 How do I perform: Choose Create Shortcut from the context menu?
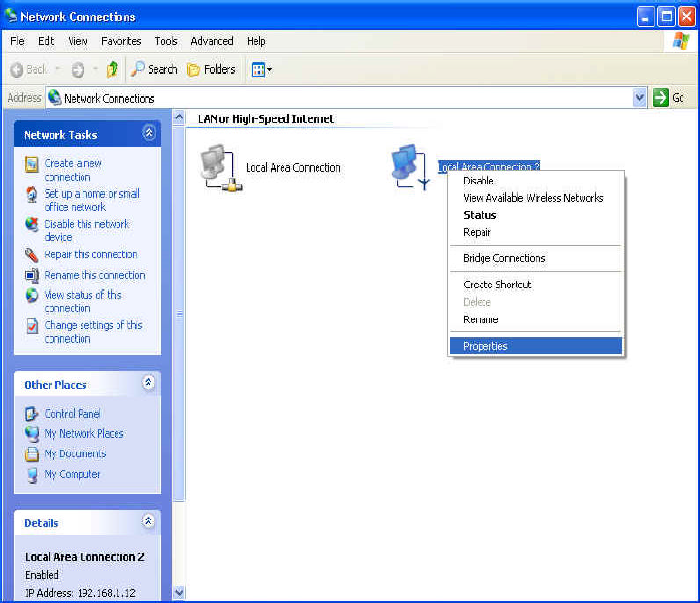point(536,285)
